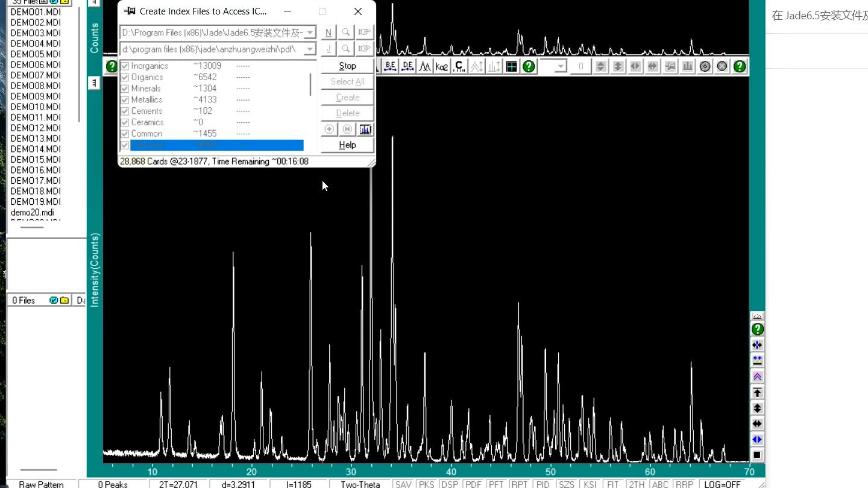
Task: Select DEMO01.MDI in the file list
Action: click(36, 12)
